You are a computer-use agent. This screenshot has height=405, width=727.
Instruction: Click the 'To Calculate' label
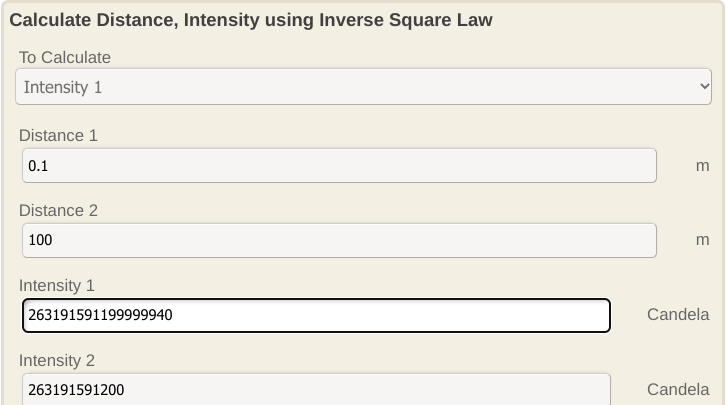click(65, 58)
